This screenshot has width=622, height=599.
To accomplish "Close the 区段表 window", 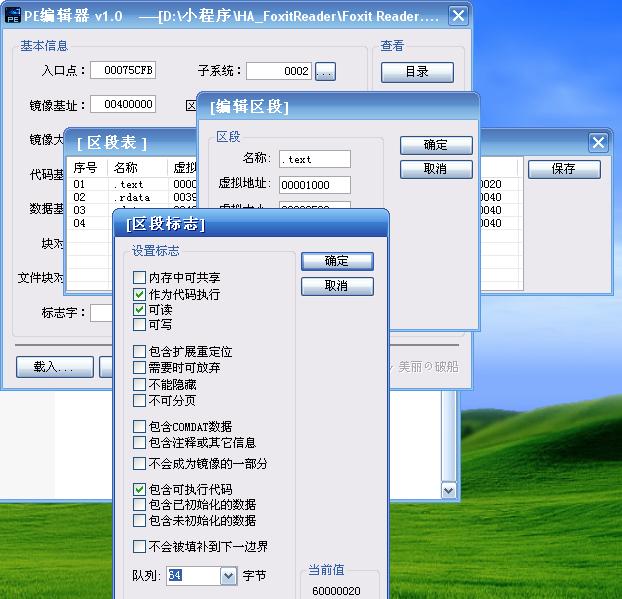I will 598,142.
